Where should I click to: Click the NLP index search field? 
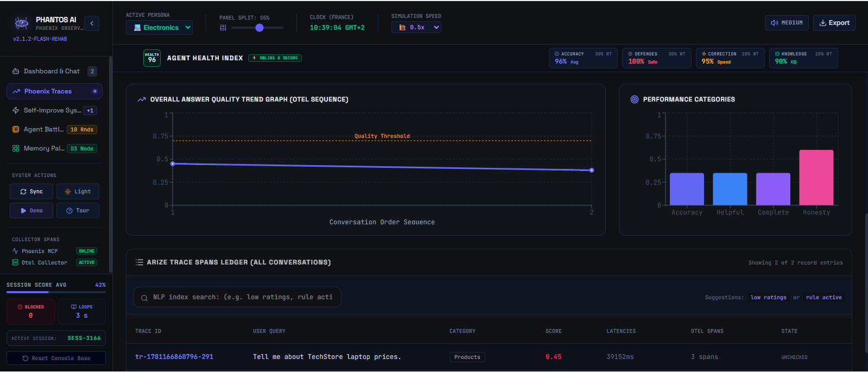pos(237,297)
